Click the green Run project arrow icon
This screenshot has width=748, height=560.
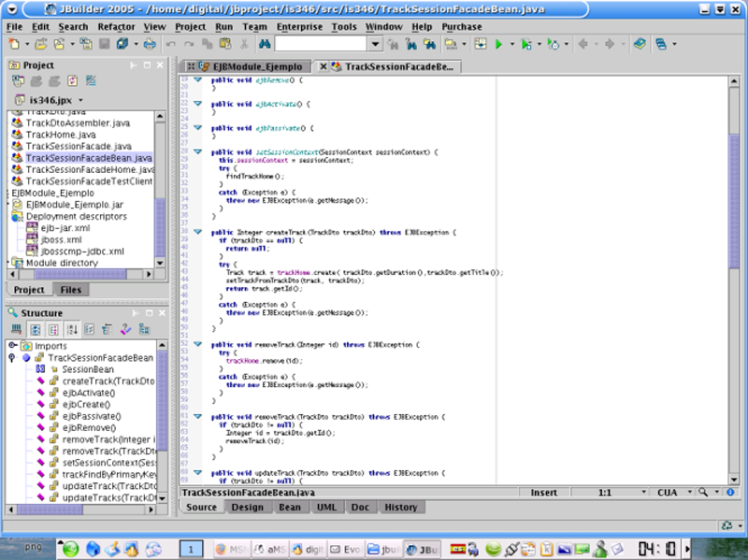coord(499,44)
